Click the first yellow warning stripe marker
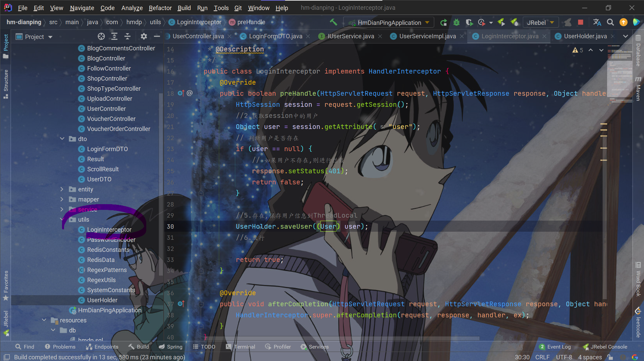The width and height of the screenshot is (644, 361). (604, 124)
